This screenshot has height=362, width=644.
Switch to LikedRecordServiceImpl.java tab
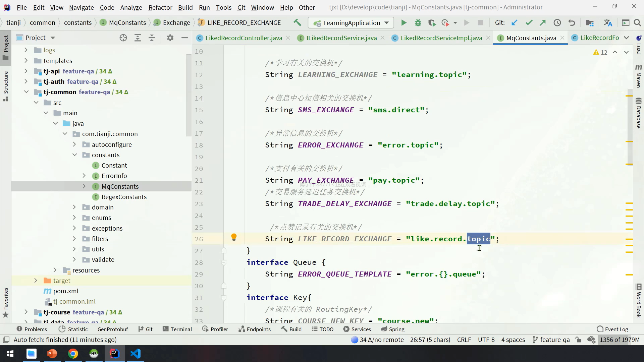point(441,38)
